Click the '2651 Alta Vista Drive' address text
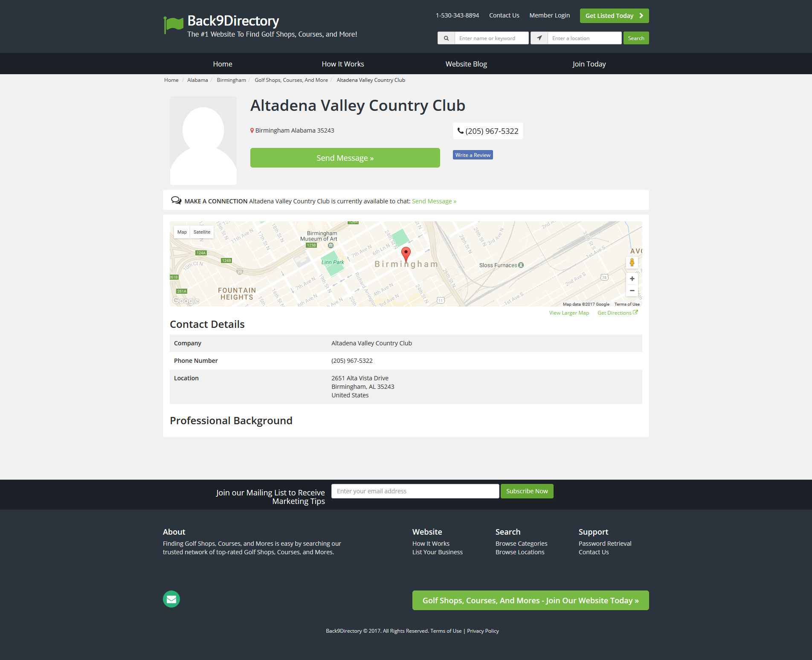 (x=360, y=378)
